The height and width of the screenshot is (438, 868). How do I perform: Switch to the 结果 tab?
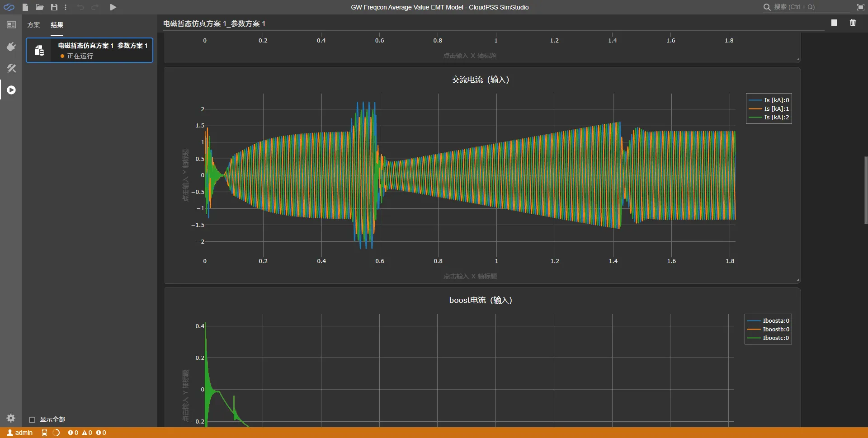point(57,25)
